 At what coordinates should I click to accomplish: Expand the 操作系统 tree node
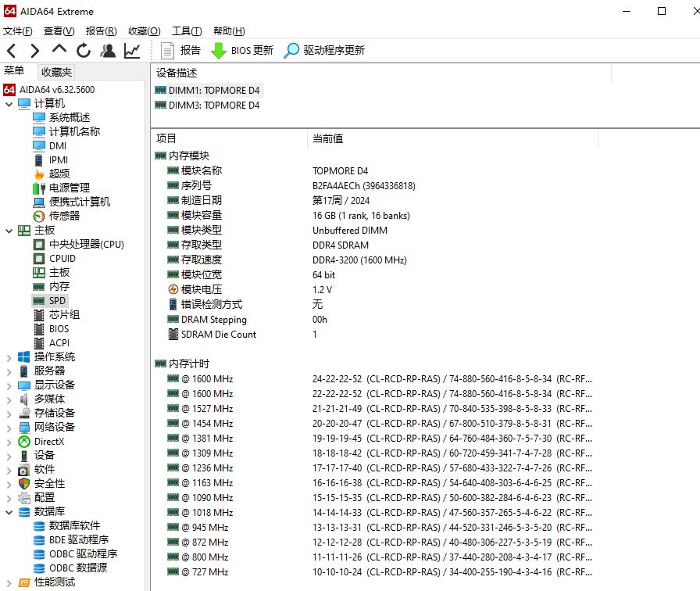click(x=9, y=357)
